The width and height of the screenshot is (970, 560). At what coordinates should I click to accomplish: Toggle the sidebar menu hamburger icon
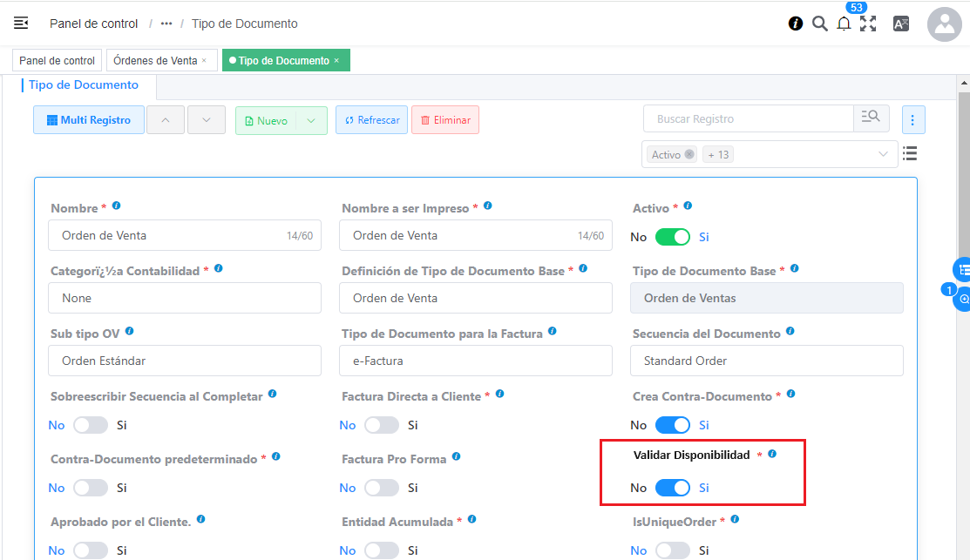21,24
